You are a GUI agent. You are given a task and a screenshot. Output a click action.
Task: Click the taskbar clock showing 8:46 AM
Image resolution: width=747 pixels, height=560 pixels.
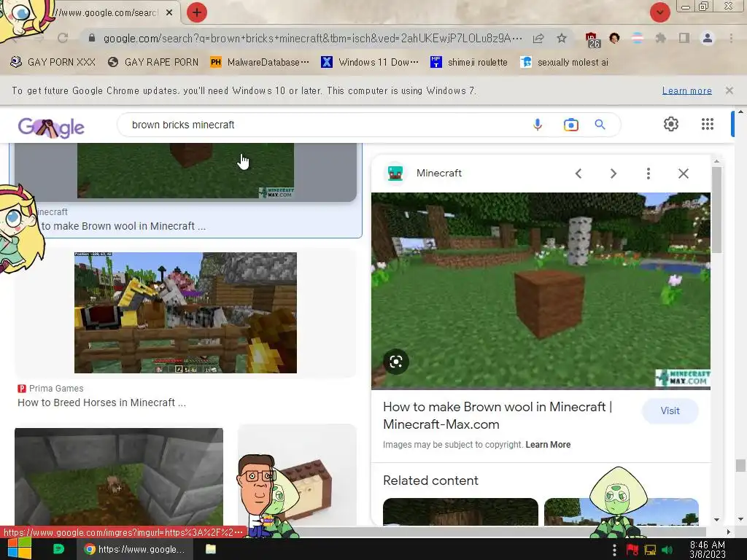point(708,550)
